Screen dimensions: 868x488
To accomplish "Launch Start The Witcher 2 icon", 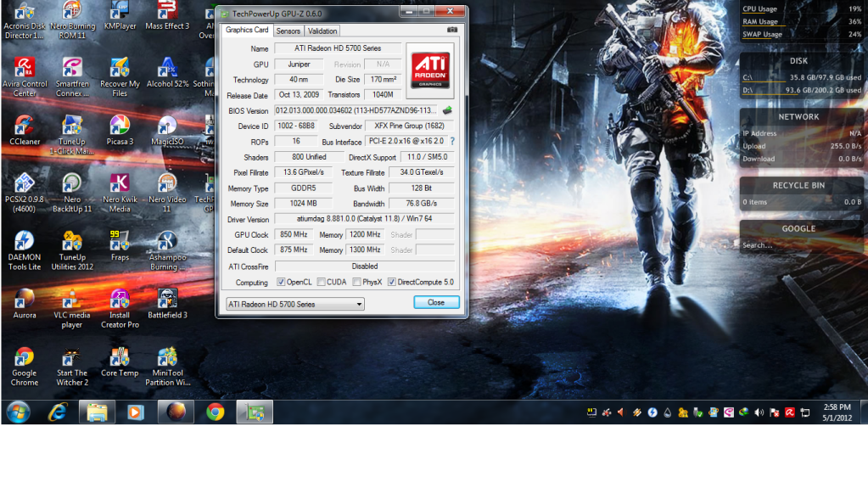I will coord(72,367).
